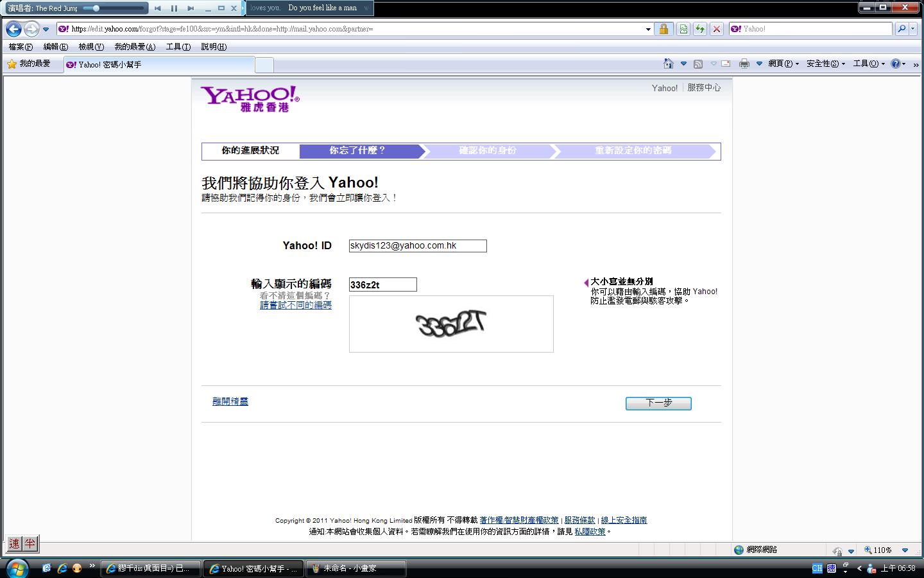Open the 線上安全指南 link
The image size is (924, 578).
click(624, 520)
